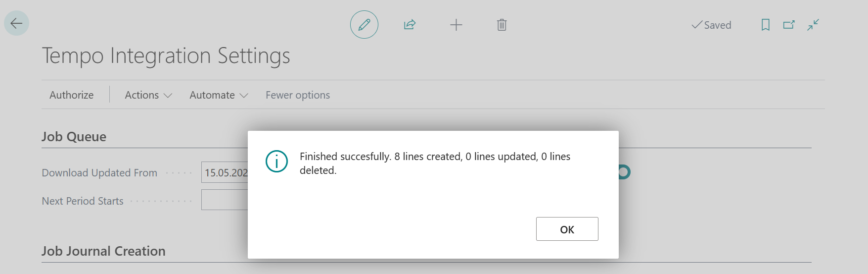Click the collapse page arrows icon
The image size is (868, 274).
(x=813, y=25)
